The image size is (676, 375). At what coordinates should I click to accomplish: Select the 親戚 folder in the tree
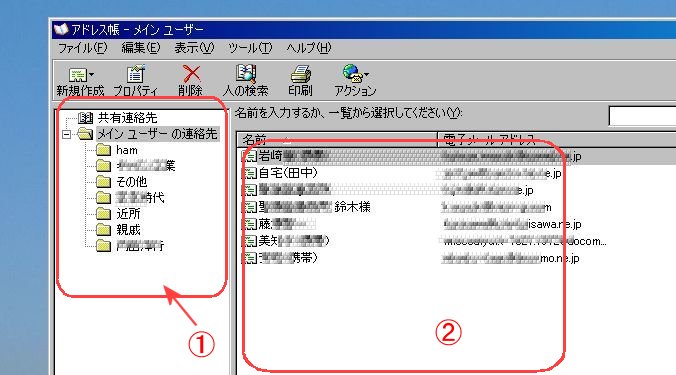click(128, 230)
